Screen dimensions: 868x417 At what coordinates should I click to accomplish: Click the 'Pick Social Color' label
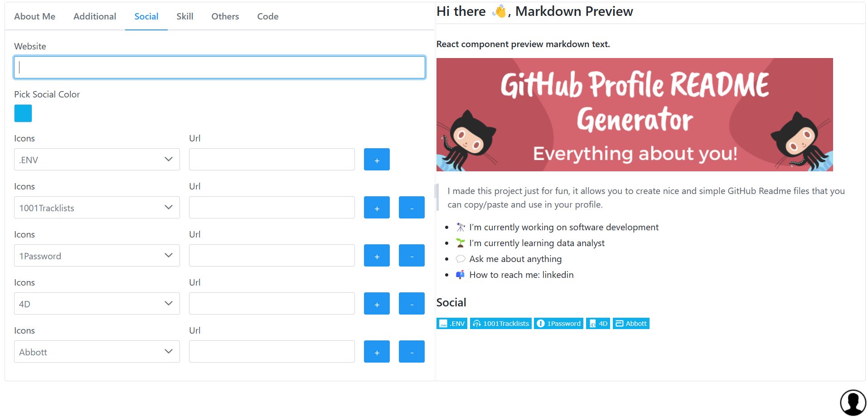47,94
